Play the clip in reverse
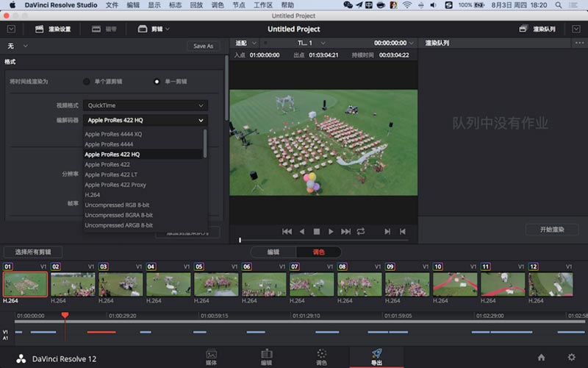Image resolution: width=588 pixels, height=368 pixels. (x=301, y=231)
